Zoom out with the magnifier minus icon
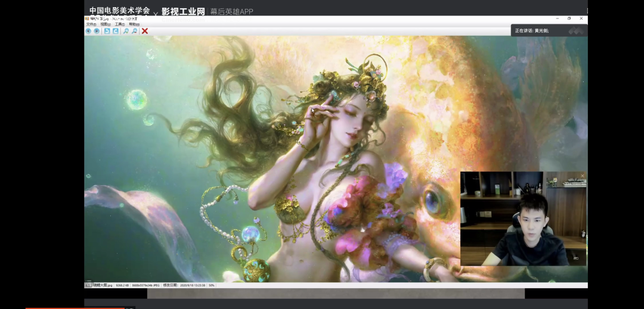644x309 pixels. click(135, 31)
